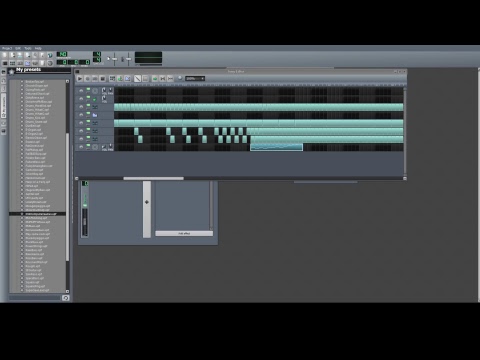The width and height of the screenshot is (480, 360).
Task: Click the record button in Song Editor
Action: 87,79
